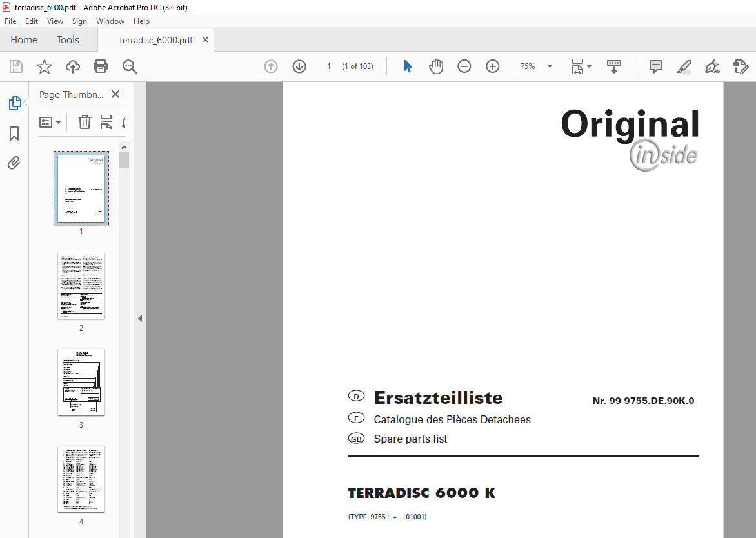The height and width of the screenshot is (538, 756).
Task: Open the File menu
Action: pos(10,21)
